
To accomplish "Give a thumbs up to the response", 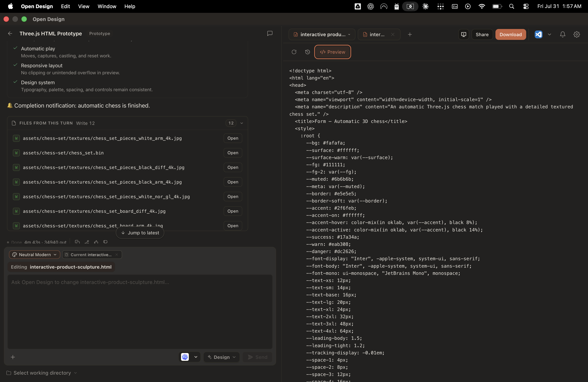I will click(96, 242).
